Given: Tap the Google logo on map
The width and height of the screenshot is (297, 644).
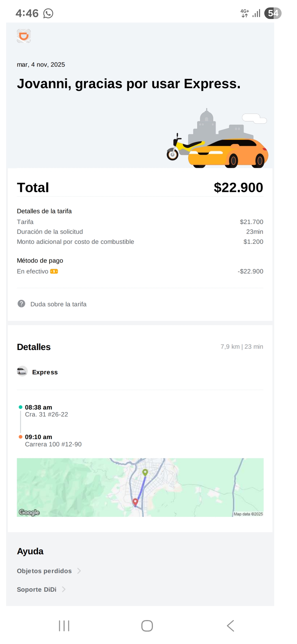Looking at the screenshot, I should [29, 512].
